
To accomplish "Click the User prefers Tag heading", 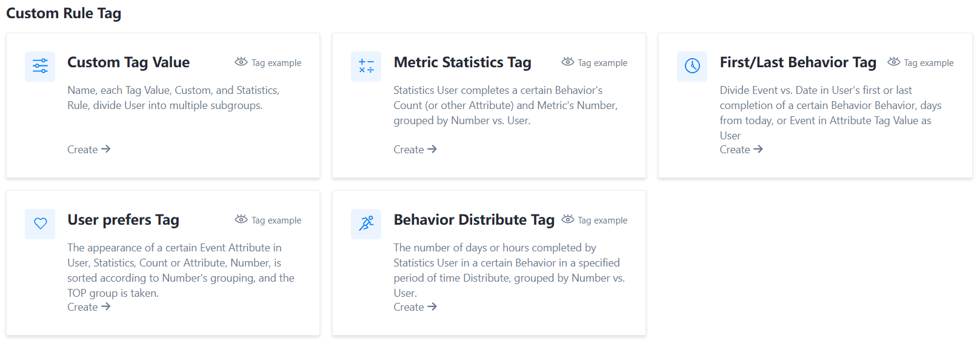I will click(x=123, y=220).
